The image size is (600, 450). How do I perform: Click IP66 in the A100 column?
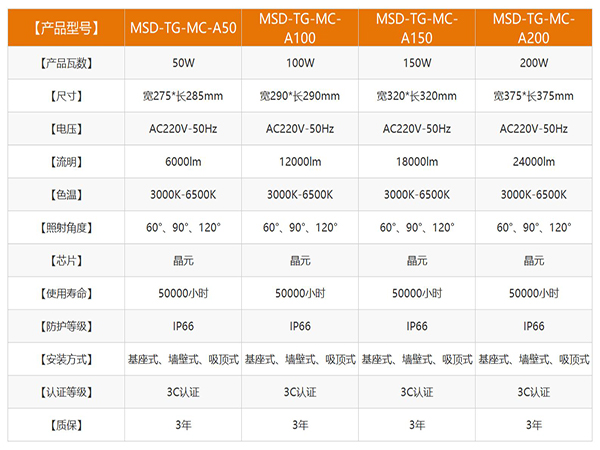tap(300, 326)
